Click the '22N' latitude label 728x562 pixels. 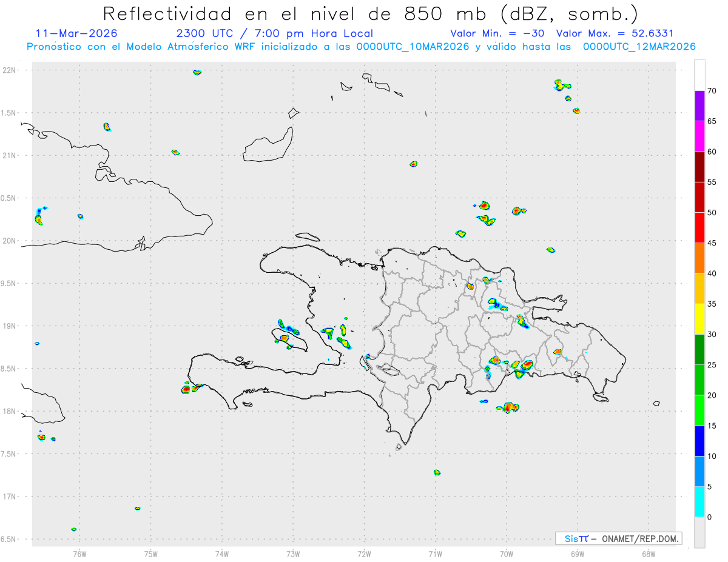coord(10,70)
